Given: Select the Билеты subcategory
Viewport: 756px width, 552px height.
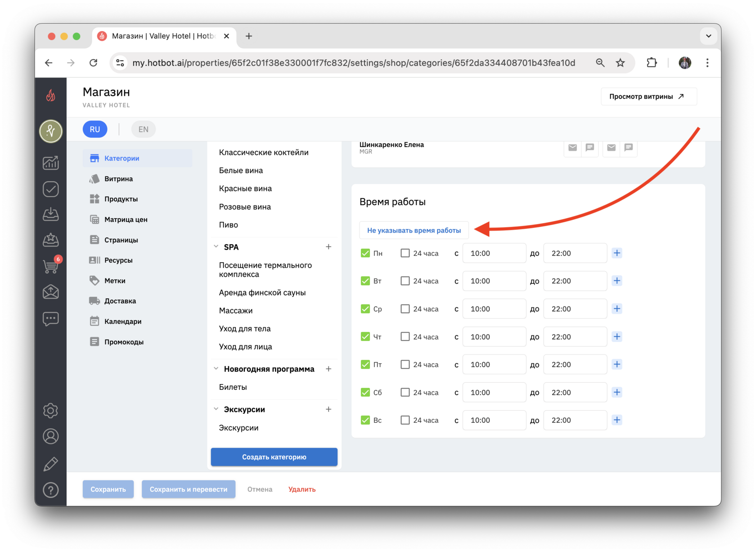Looking at the screenshot, I should click(x=233, y=387).
